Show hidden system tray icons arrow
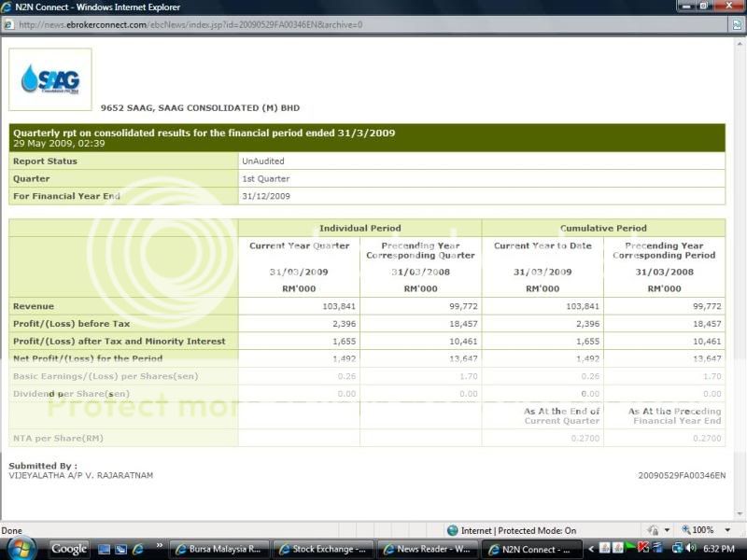 pos(590,549)
